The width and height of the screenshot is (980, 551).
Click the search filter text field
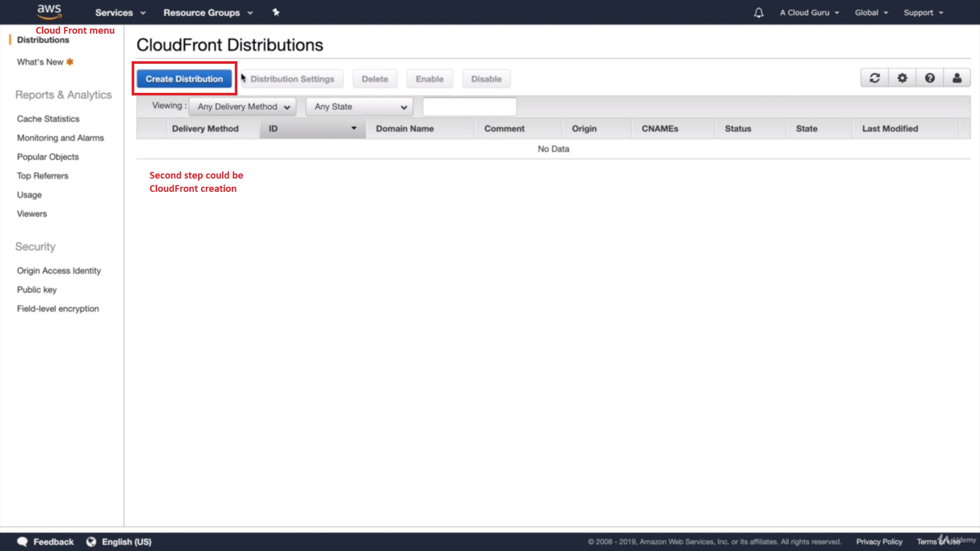[469, 107]
